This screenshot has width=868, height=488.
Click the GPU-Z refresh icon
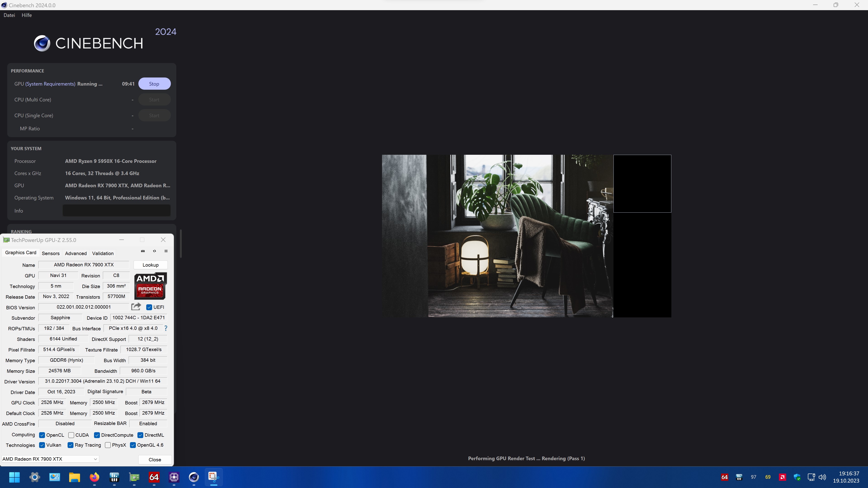pos(154,251)
